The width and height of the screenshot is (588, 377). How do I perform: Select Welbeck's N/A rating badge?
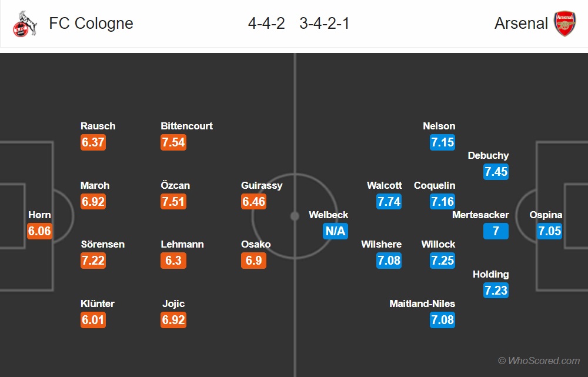335,231
